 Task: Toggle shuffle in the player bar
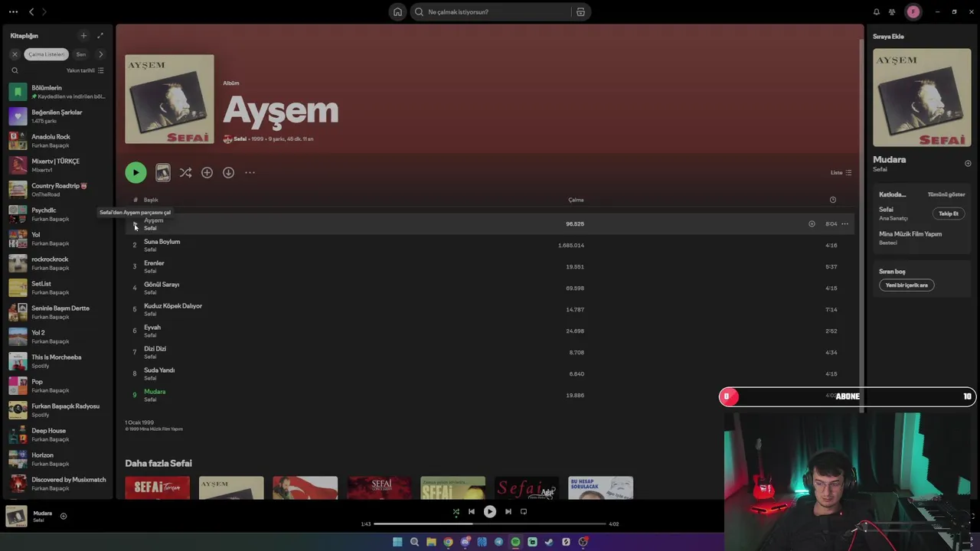456,512
